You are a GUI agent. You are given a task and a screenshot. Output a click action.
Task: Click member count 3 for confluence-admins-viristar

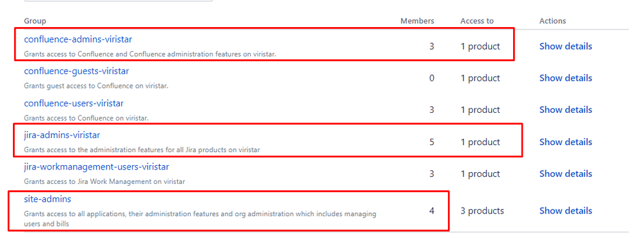[x=431, y=46]
